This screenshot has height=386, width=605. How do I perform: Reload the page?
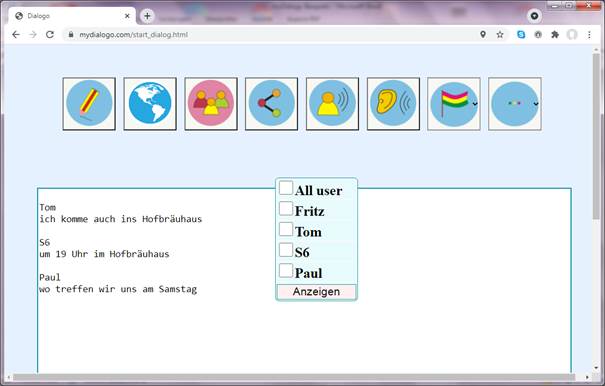[50, 34]
